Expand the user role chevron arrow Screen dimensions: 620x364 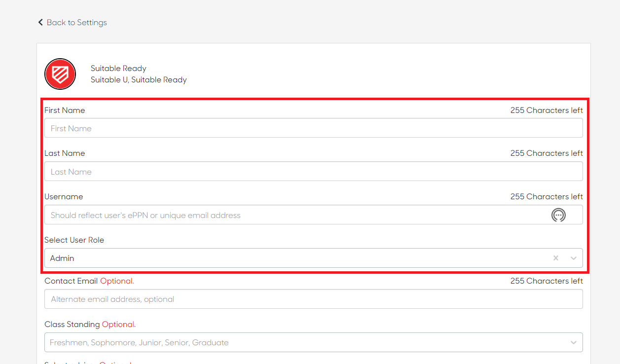574,258
